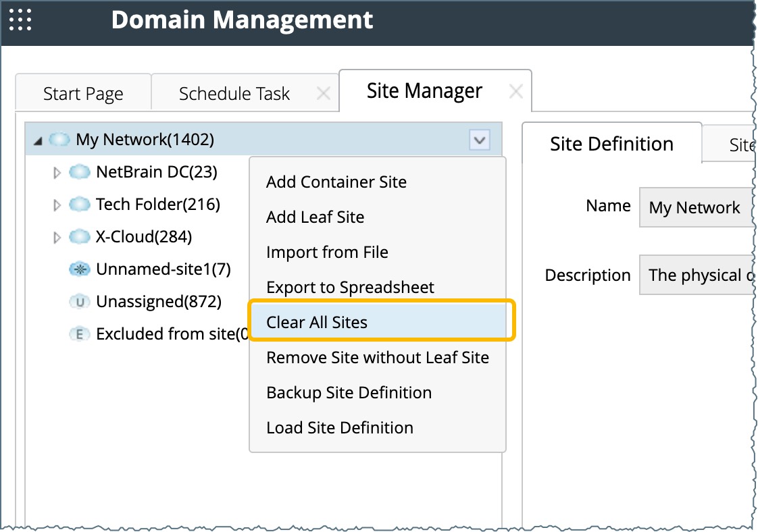
Task: Select Add Container Site menu entry
Action: [x=336, y=182]
